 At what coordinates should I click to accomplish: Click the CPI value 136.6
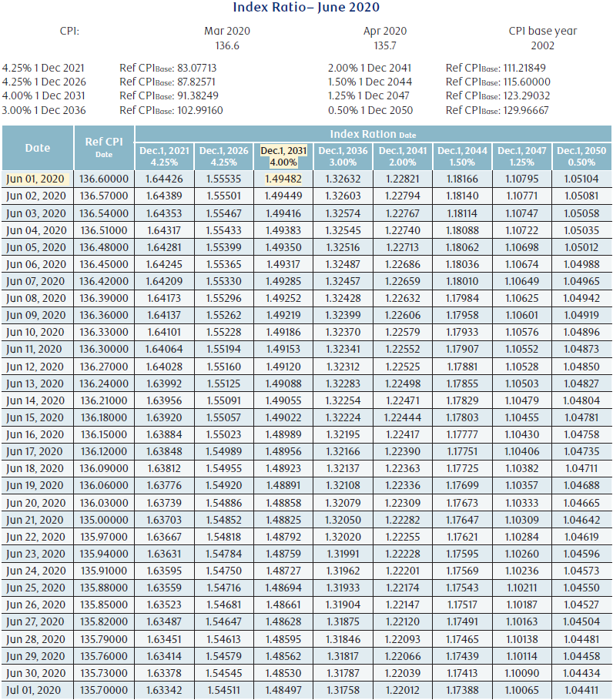(x=227, y=45)
